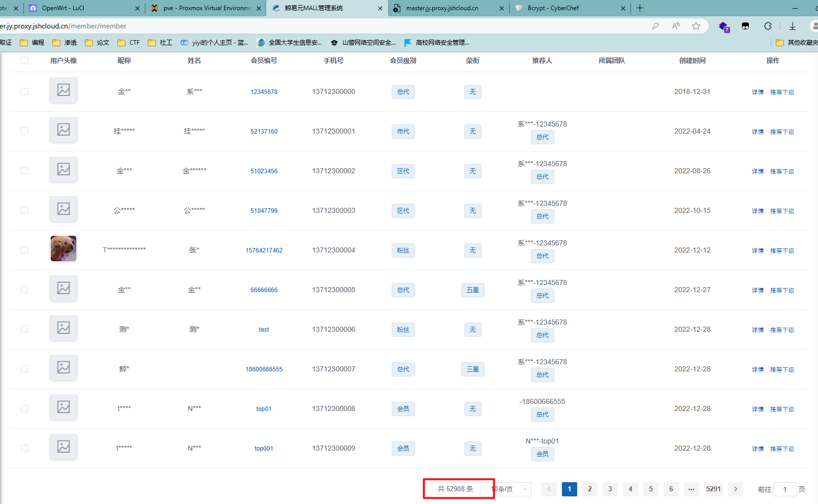Check the row checkbox for member 51023456

[24, 171]
